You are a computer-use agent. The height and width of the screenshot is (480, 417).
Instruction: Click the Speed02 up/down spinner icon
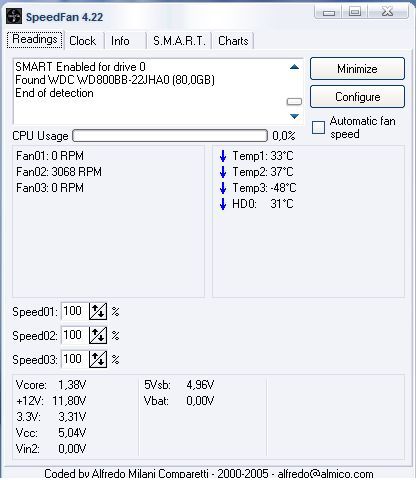click(98, 335)
